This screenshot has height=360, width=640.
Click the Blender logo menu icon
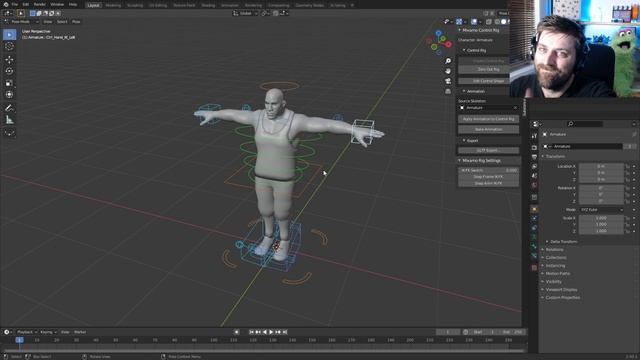pos(6,4)
